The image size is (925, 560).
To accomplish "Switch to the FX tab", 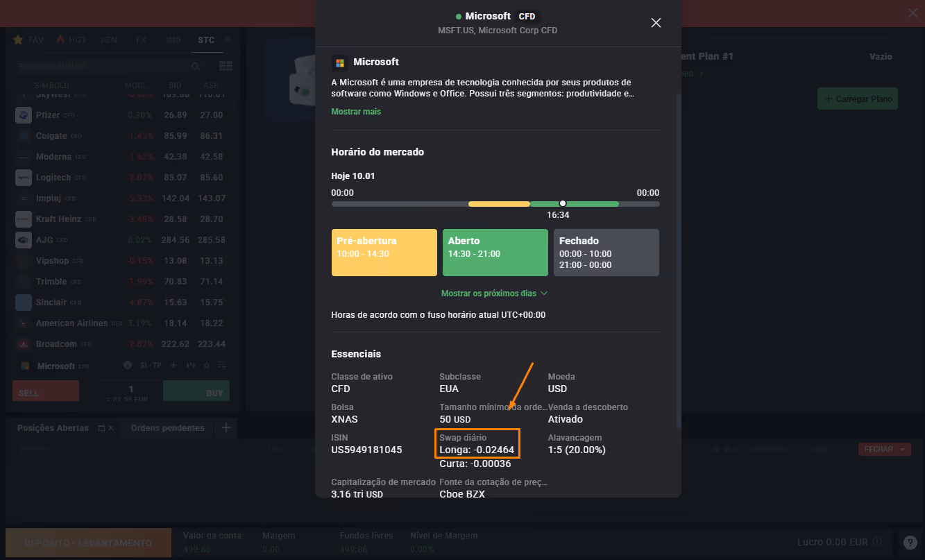I will (x=141, y=40).
